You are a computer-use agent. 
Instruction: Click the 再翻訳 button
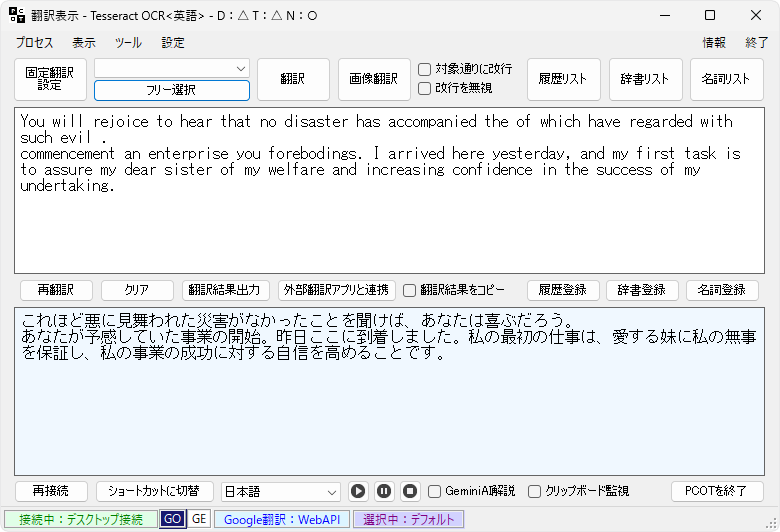56,290
